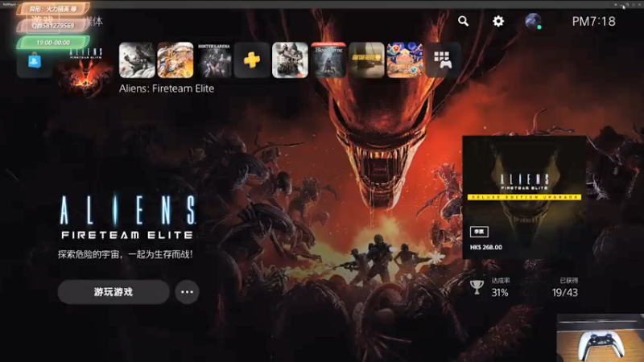The width and height of the screenshot is (644, 362).
Task: Select the Hunter's Arena game icon
Action: [x=213, y=60]
